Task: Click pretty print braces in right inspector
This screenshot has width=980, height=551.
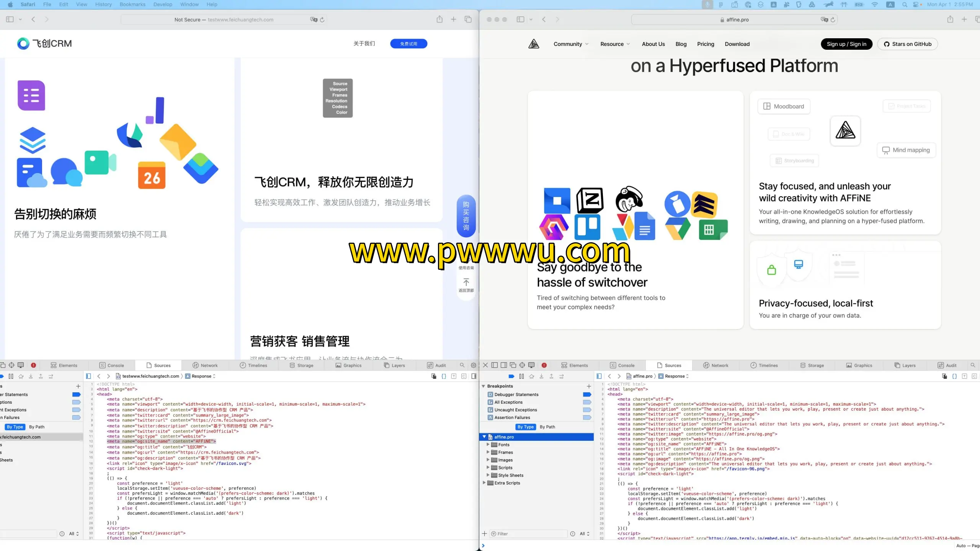Action: point(954,376)
